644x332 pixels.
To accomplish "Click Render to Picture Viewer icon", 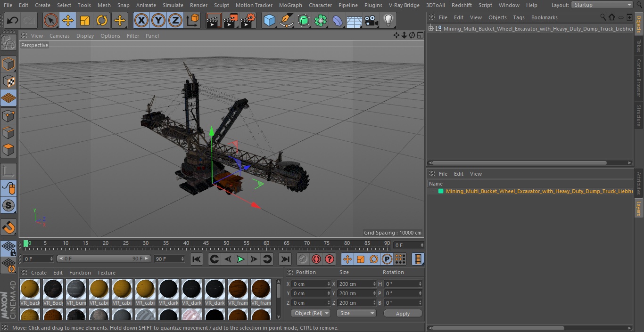I will tap(231, 20).
